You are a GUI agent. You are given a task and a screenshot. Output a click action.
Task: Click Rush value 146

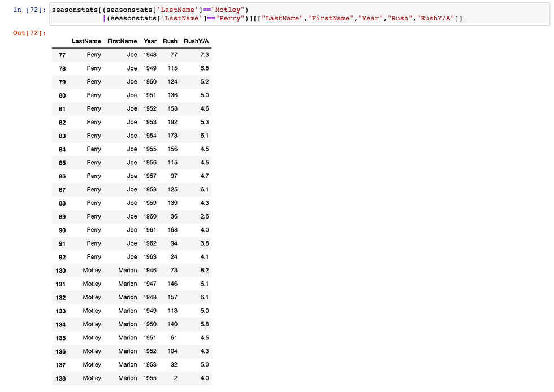coord(172,284)
